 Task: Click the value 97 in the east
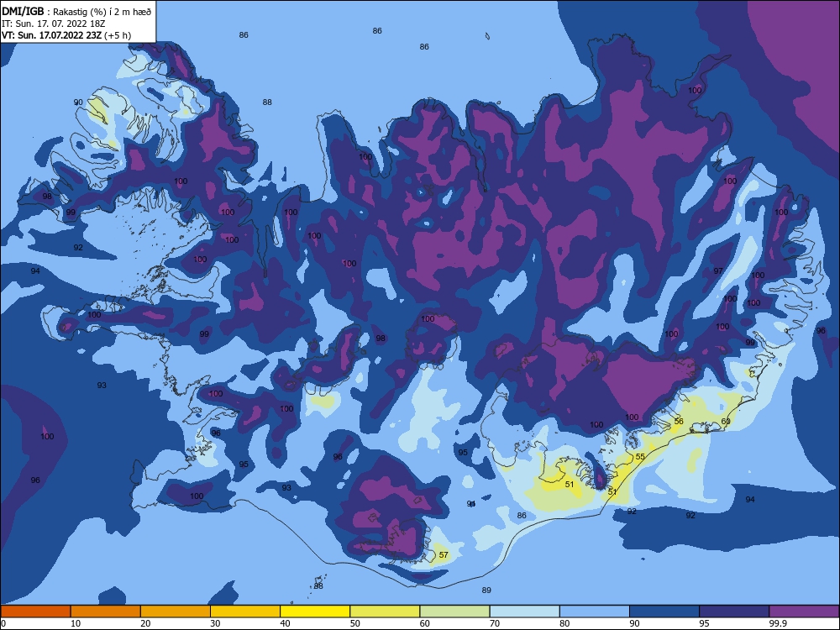coord(718,270)
